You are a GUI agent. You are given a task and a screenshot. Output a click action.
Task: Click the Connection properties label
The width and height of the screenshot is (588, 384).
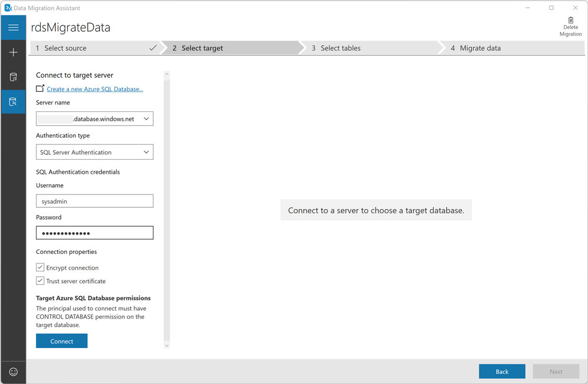(67, 251)
